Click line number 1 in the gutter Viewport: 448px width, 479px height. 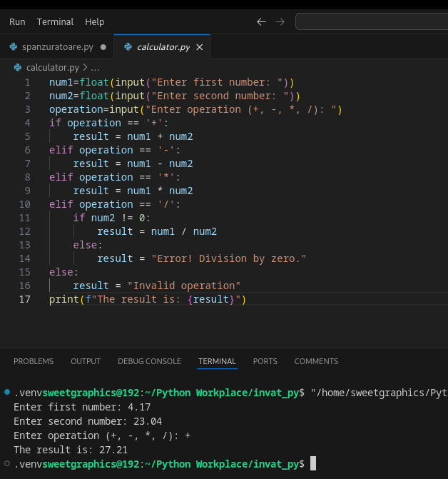[x=28, y=83]
